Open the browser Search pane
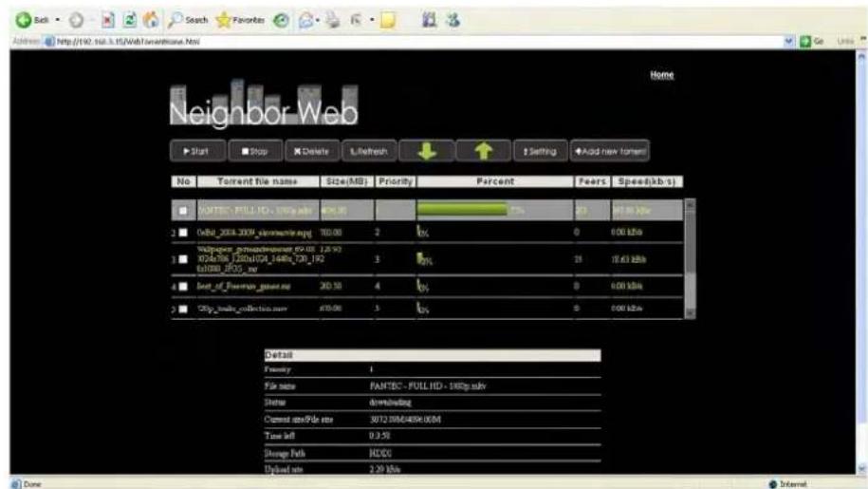 (x=188, y=21)
